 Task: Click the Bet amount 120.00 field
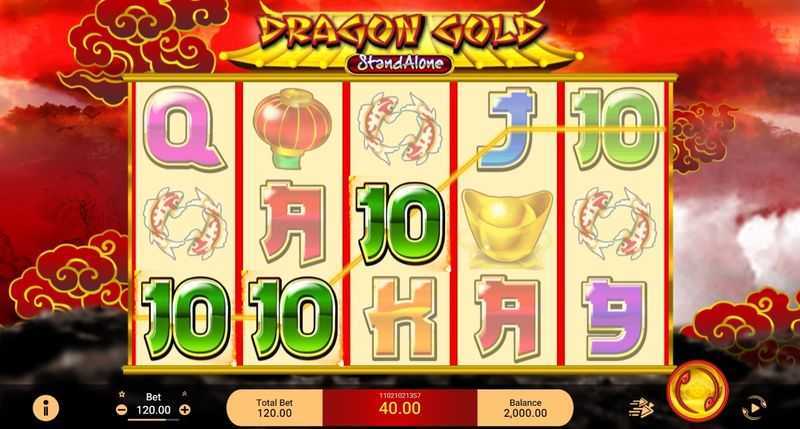(154, 410)
